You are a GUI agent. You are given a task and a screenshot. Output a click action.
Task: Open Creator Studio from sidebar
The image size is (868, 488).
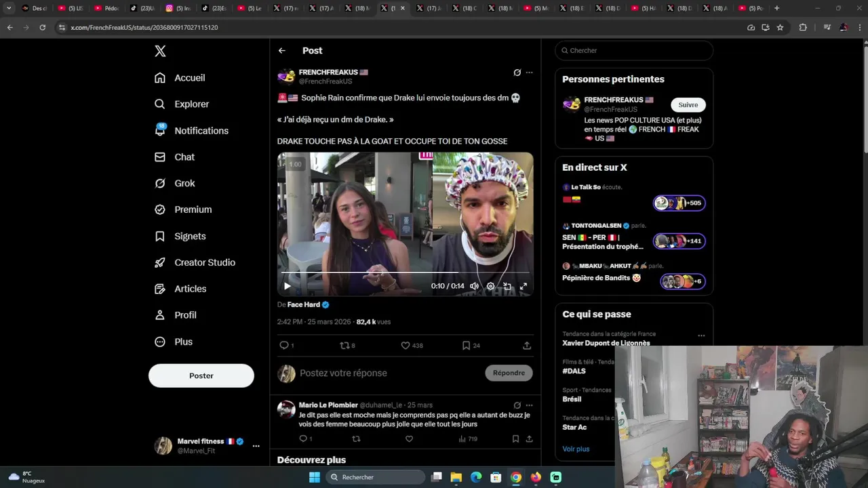[x=195, y=263]
